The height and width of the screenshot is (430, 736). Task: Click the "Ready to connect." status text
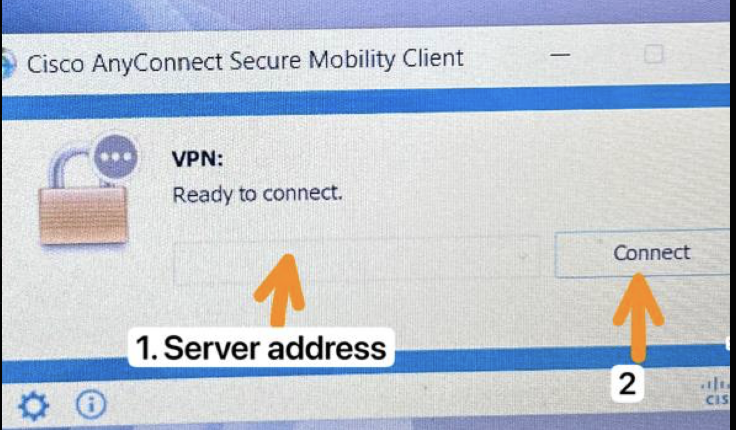pos(257,193)
